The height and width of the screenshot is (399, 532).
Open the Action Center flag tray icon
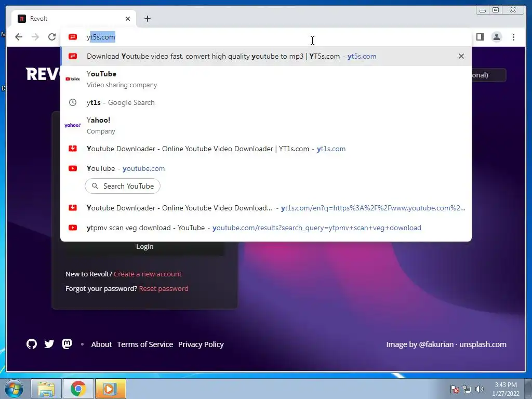pos(455,389)
